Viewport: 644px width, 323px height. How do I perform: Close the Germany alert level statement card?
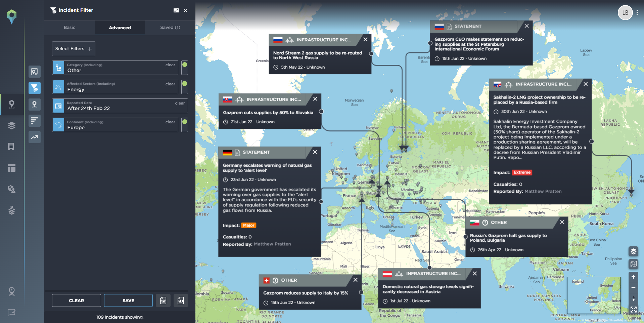[x=315, y=152]
